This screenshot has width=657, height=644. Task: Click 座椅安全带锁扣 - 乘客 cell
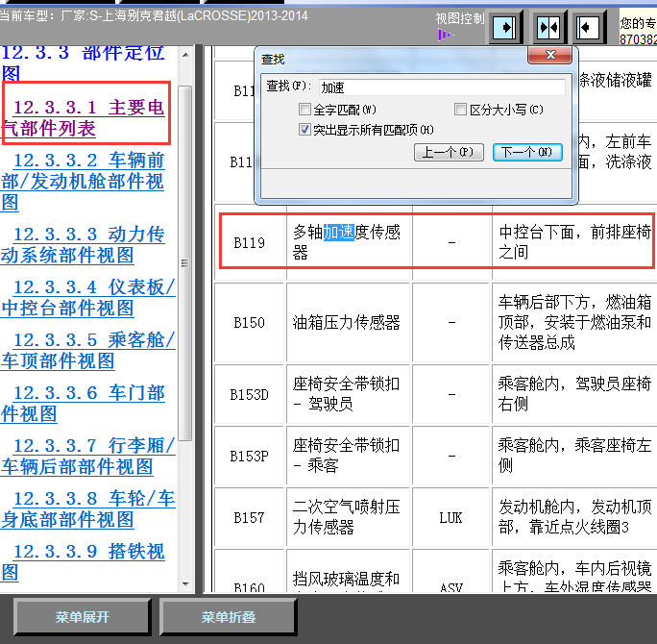pyautogui.click(x=348, y=456)
